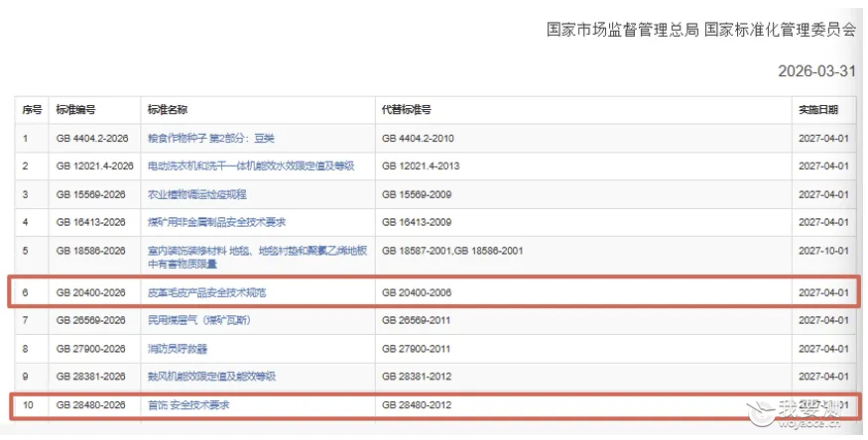868x440 pixels.
Task: Select the GB 12021.4-2026 standard number
Action: 94,165
